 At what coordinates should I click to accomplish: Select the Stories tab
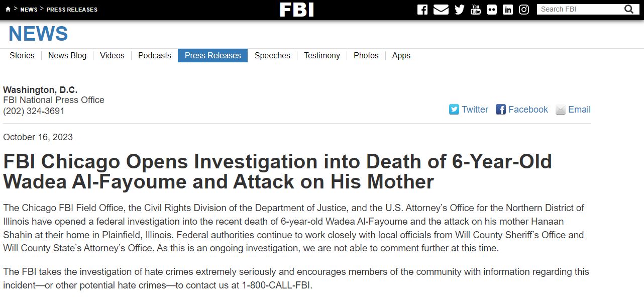point(22,55)
